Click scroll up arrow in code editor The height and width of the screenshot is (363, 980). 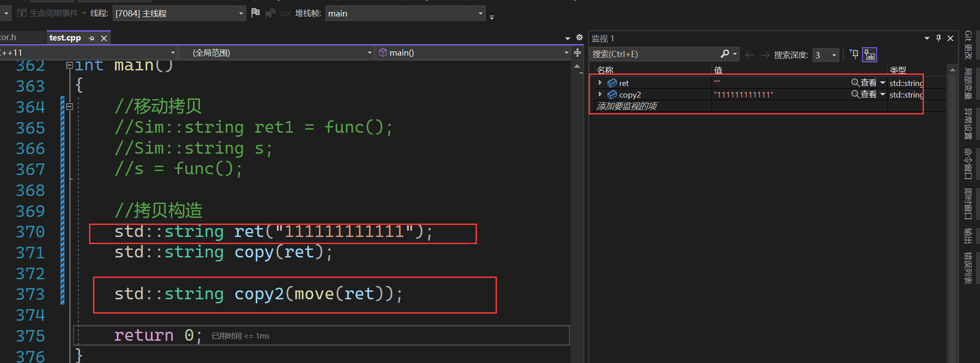577,66
